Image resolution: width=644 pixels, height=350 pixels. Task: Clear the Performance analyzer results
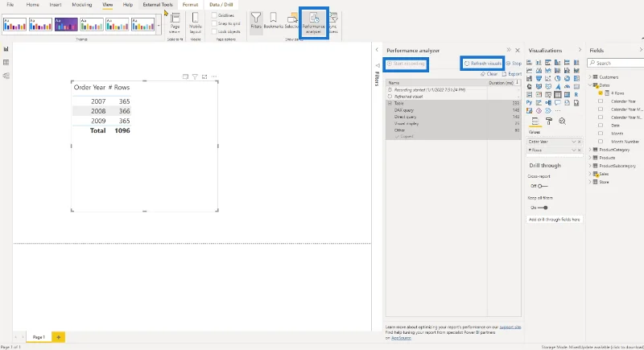click(489, 74)
